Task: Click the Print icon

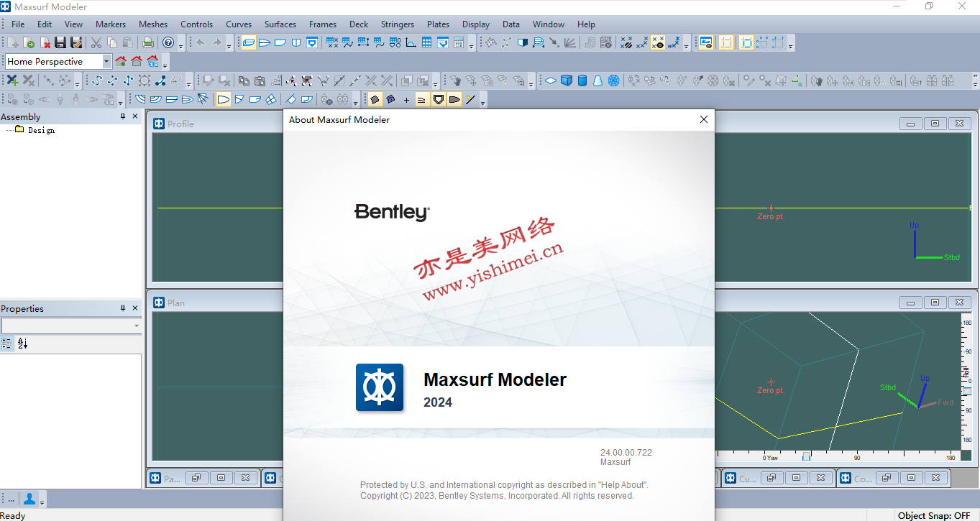Action: [x=147, y=42]
